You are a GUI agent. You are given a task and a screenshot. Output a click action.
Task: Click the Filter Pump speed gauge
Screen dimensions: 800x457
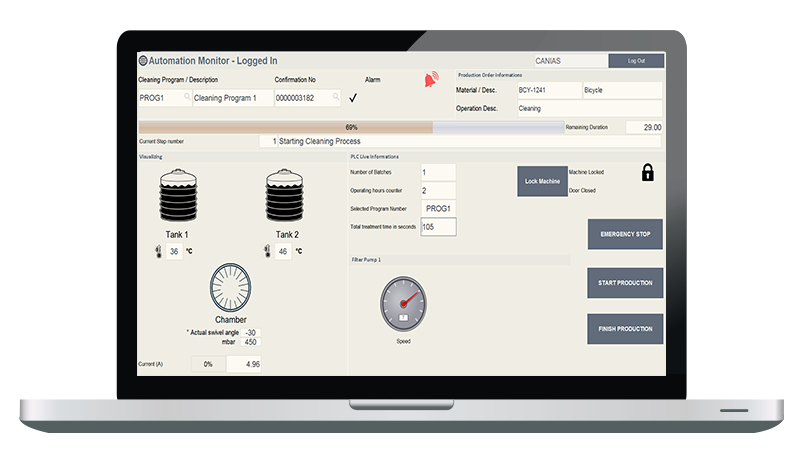(x=402, y=304)
